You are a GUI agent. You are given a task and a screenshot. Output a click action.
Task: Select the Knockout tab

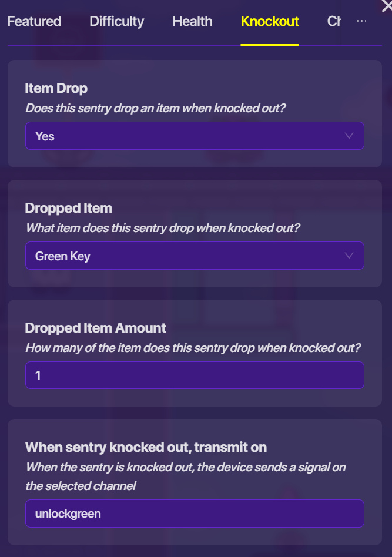[270, 22]
